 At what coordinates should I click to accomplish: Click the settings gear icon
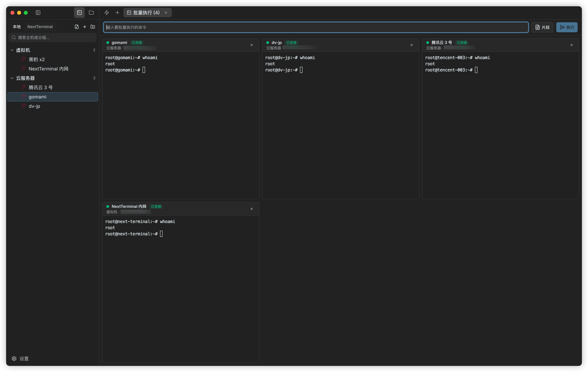(x=14, y=359)
